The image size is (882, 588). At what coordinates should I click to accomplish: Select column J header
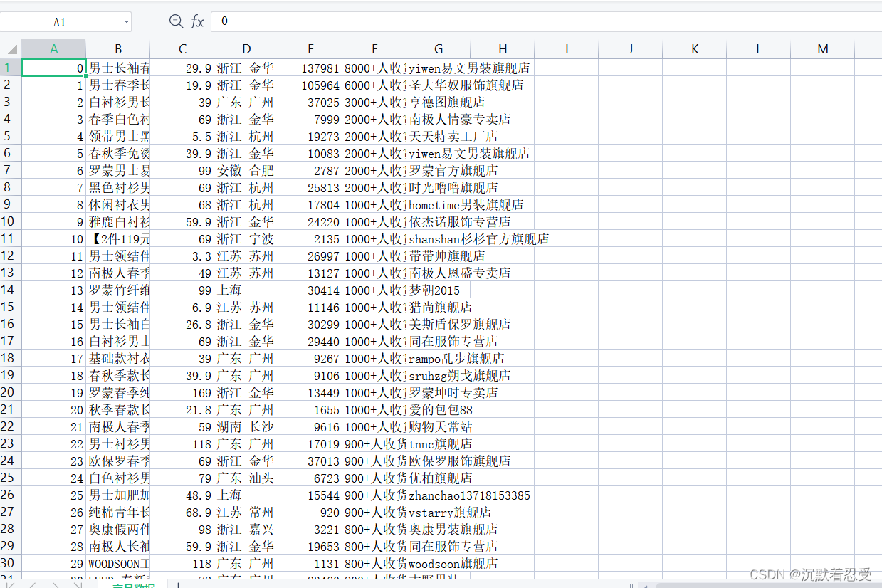click(x=631, y=49)
